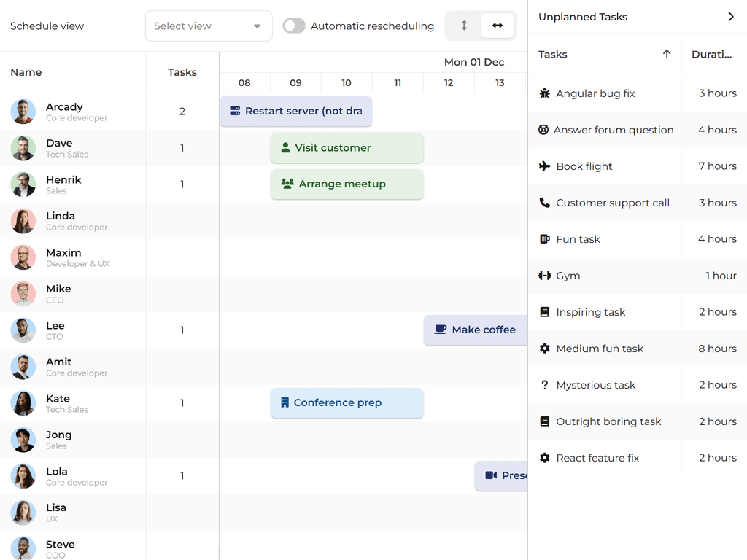Click the Duration column header

[711, 54]
